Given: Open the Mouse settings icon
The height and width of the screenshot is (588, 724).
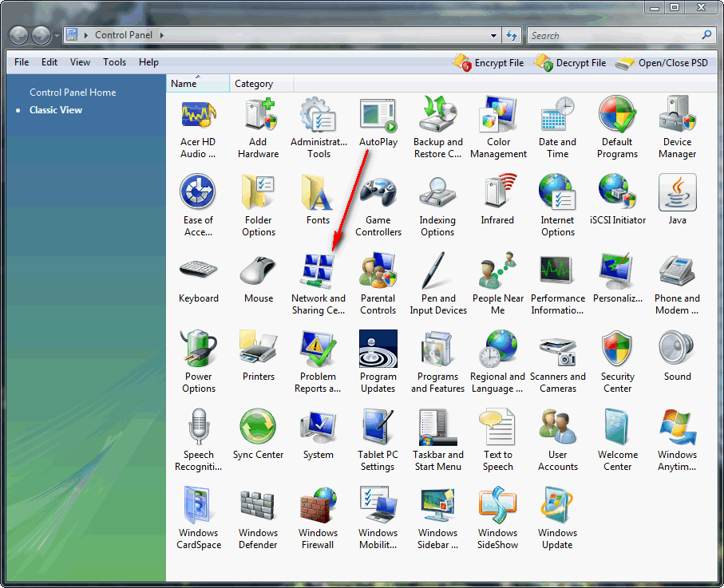Looking at the screenshot, I should pyautogui.click(x=258, y=270).
